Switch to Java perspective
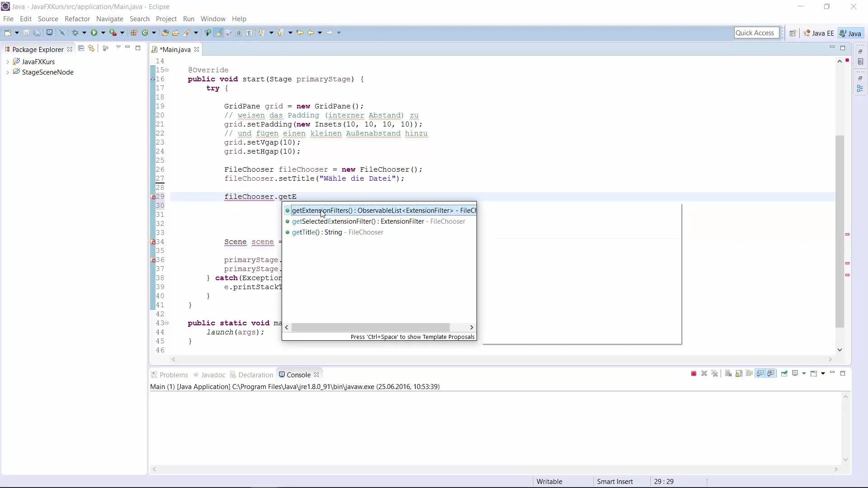Image resolution: width=868 pixels, height=488 pixels. click(850, 33)
